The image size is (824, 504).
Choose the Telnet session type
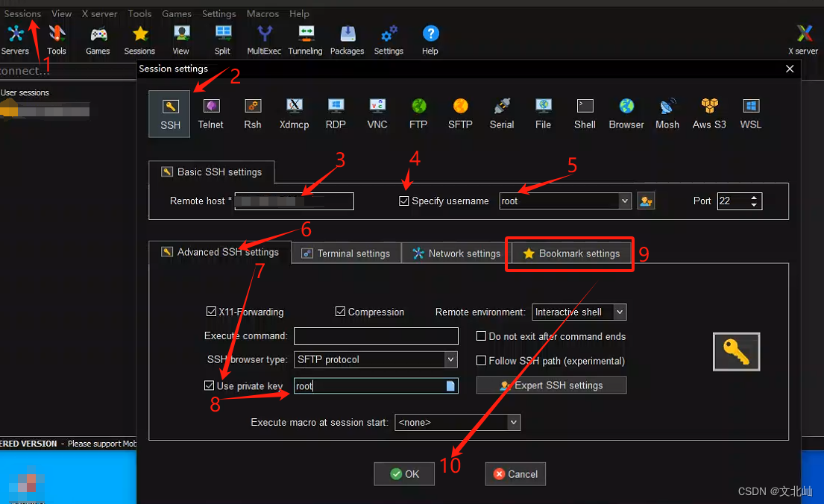point(211,114)
